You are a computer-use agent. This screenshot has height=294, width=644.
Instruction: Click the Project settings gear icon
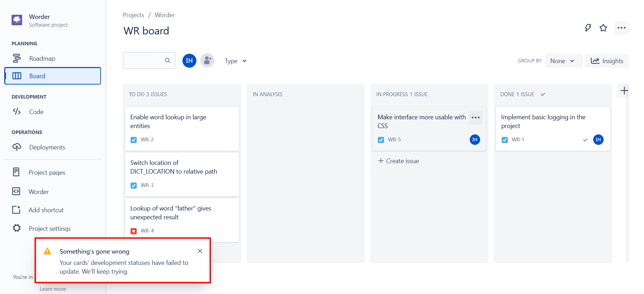click(x=17, y=228)
